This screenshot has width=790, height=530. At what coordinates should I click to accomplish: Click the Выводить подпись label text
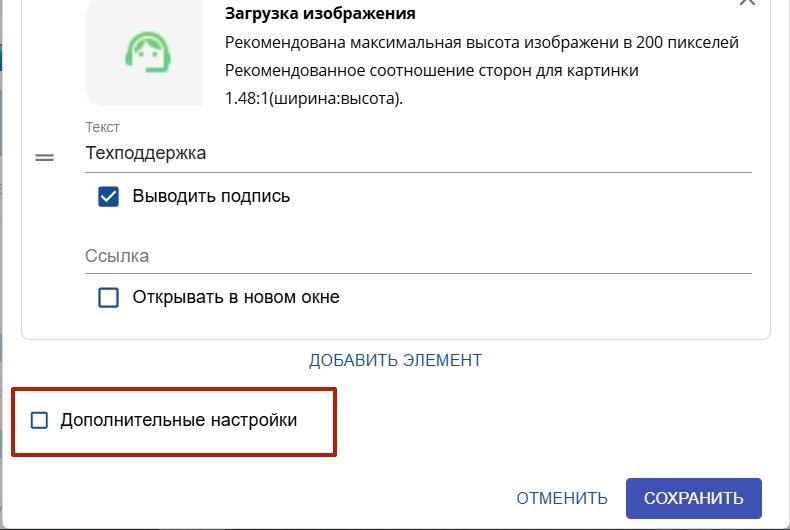pyautogui.click(x=211, y=196)
